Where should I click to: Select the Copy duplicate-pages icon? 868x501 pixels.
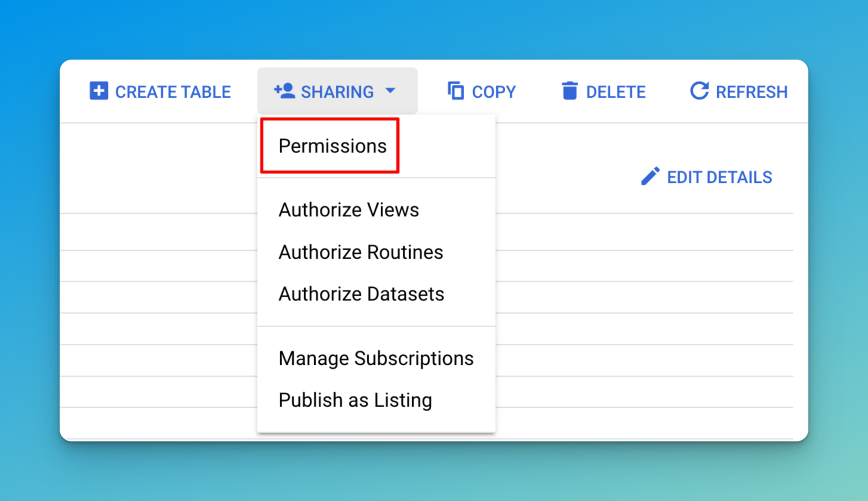454,91
